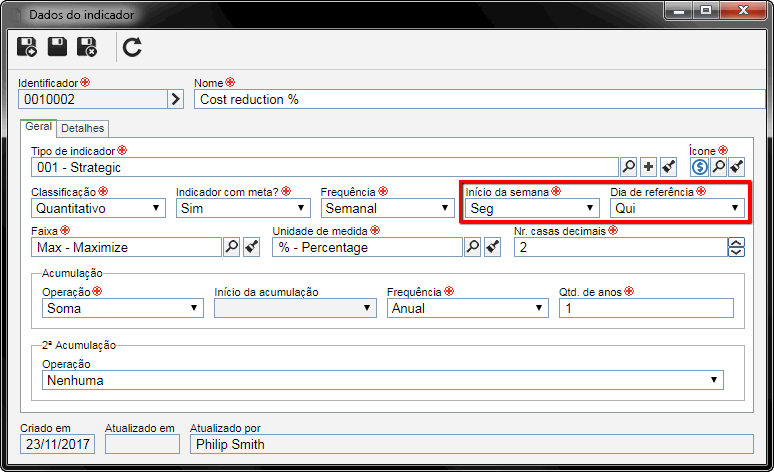Add a new indicator type with plus
This screenshot has width=774, height=472.
648,167
